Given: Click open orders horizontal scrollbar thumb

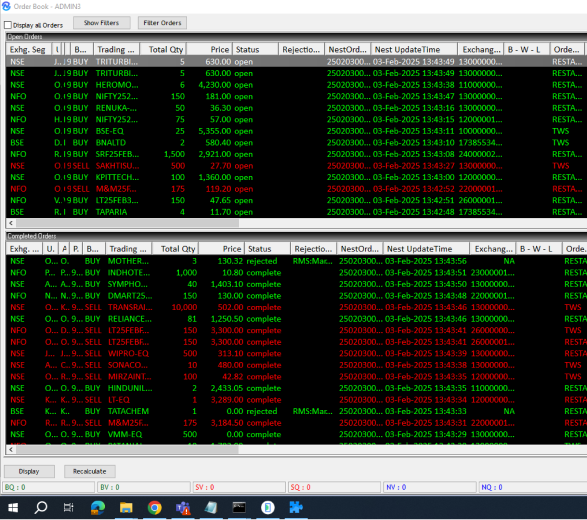Looking at the screenshot, I should tap(127, 223).
